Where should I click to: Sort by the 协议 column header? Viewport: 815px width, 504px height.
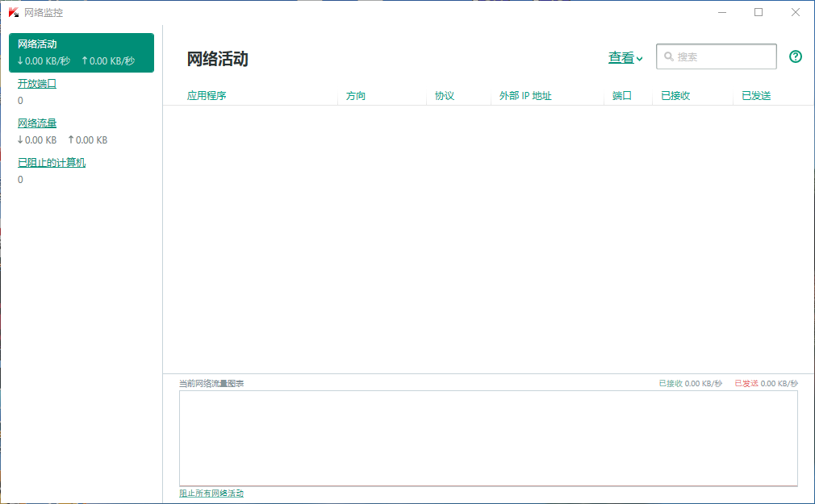click(445, 96)
